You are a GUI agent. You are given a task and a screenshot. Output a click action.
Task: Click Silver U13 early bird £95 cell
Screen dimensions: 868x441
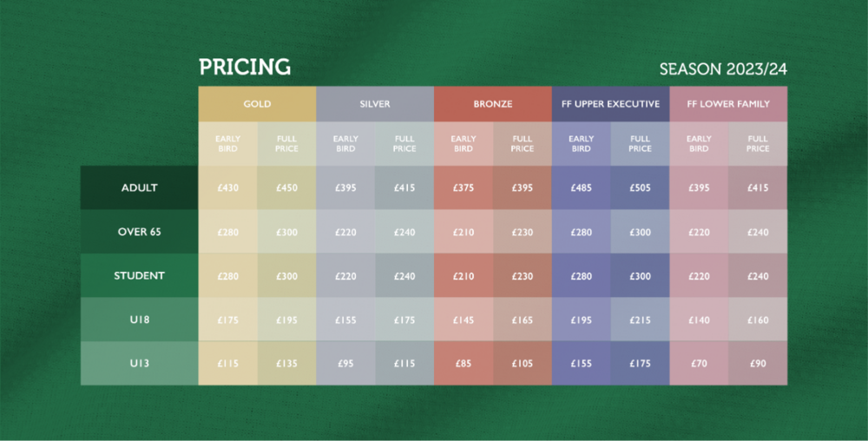(345, 363)
